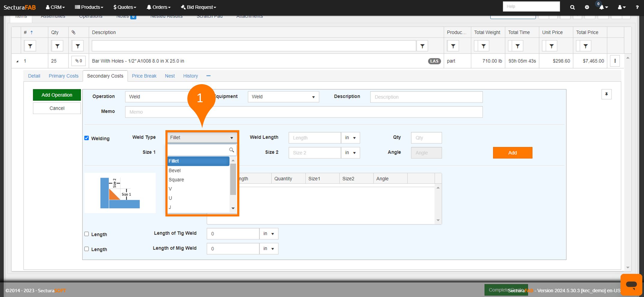644x297 pixels.
Task: Choose Bevel from the Weld Type list
Action: tap(175, 170)
